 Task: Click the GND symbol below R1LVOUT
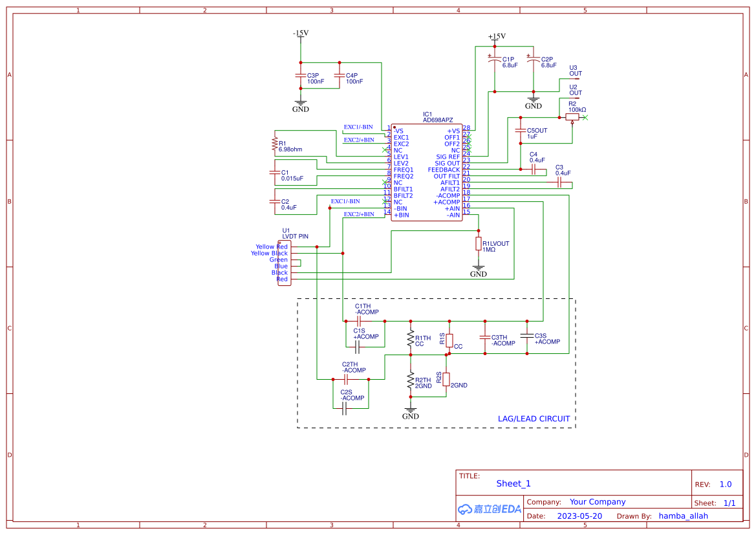(x=477, y=270)
